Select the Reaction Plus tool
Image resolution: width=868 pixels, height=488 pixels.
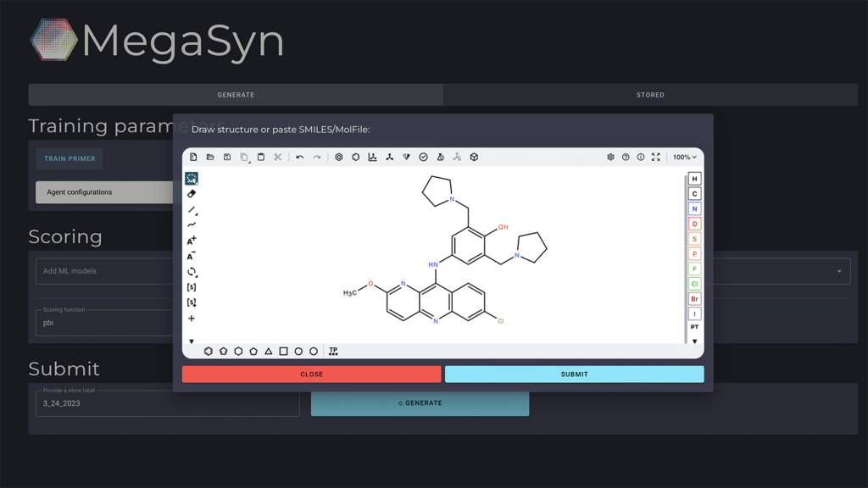[192, 319]
